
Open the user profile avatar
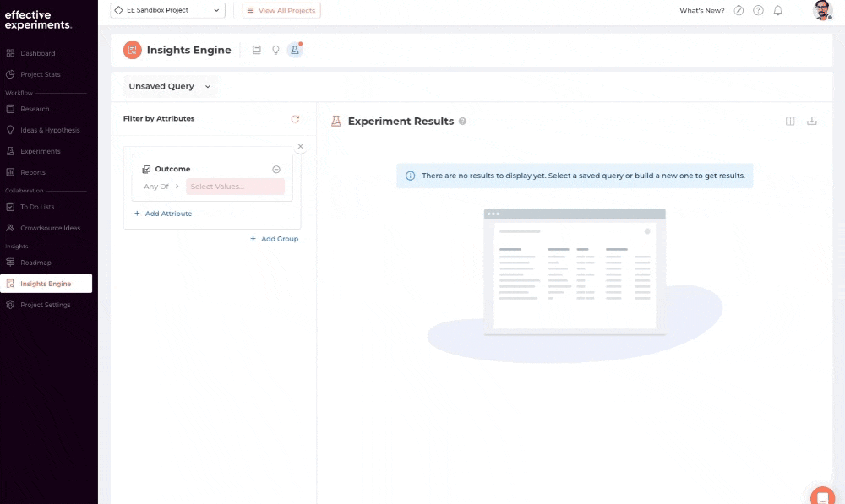pyautogui.click(x=822, y=10)
